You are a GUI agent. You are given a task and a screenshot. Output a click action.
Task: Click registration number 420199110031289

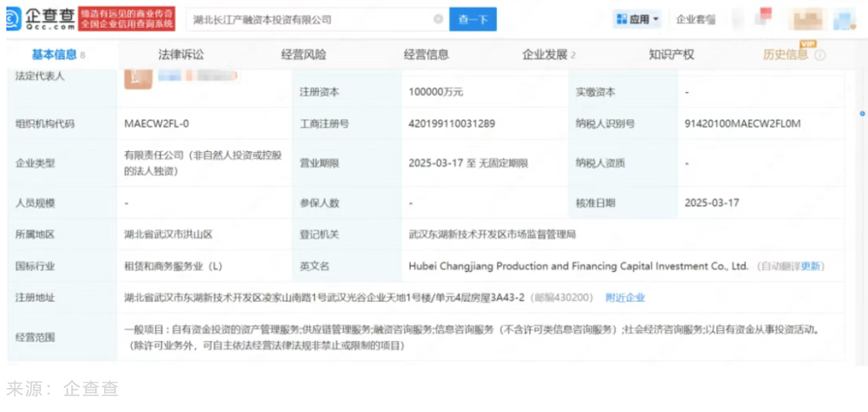coord(451,124)
